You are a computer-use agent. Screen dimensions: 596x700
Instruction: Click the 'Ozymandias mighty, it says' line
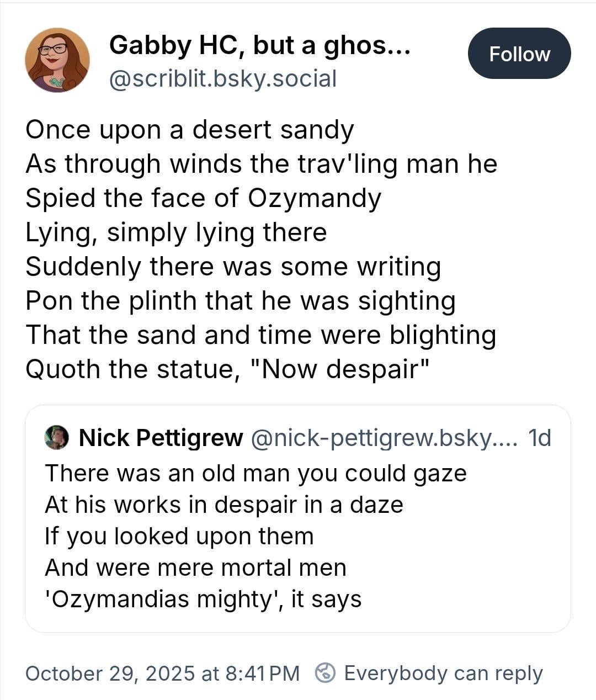(x=203, y=599)
